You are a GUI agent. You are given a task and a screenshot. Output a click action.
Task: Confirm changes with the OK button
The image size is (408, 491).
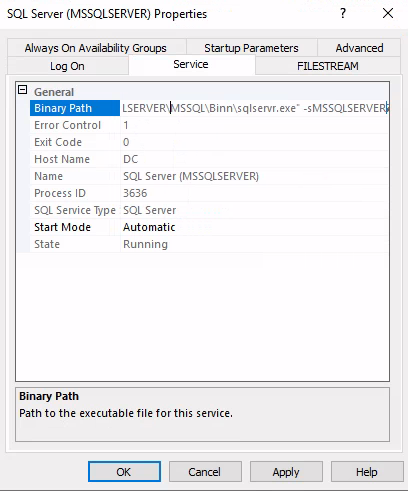[124, 472]
